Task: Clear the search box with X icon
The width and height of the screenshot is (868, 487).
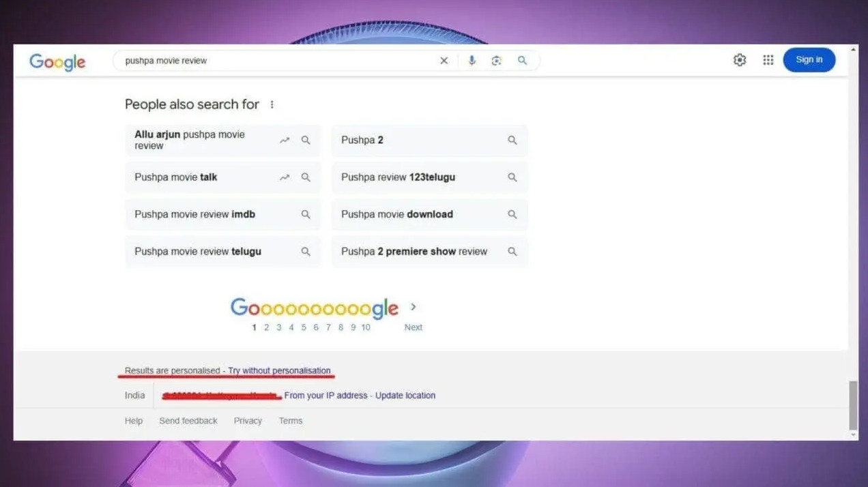Action: (x=444, y=61)
